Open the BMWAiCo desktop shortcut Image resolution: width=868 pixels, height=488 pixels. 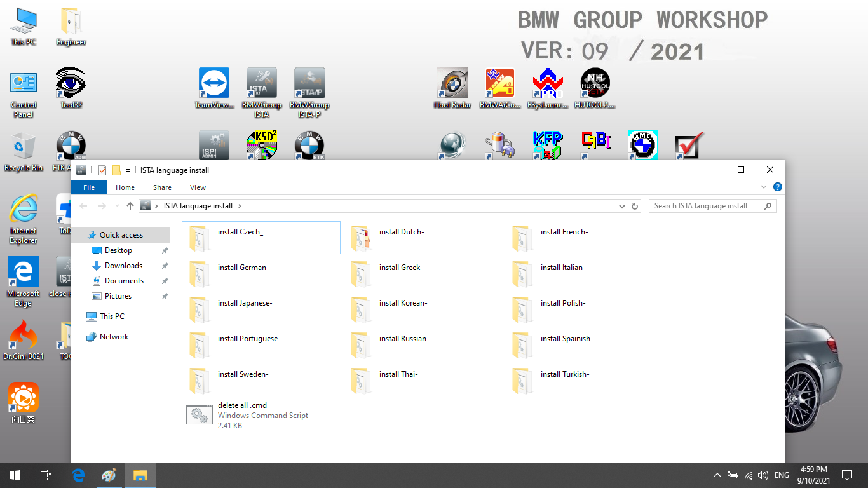500,89
